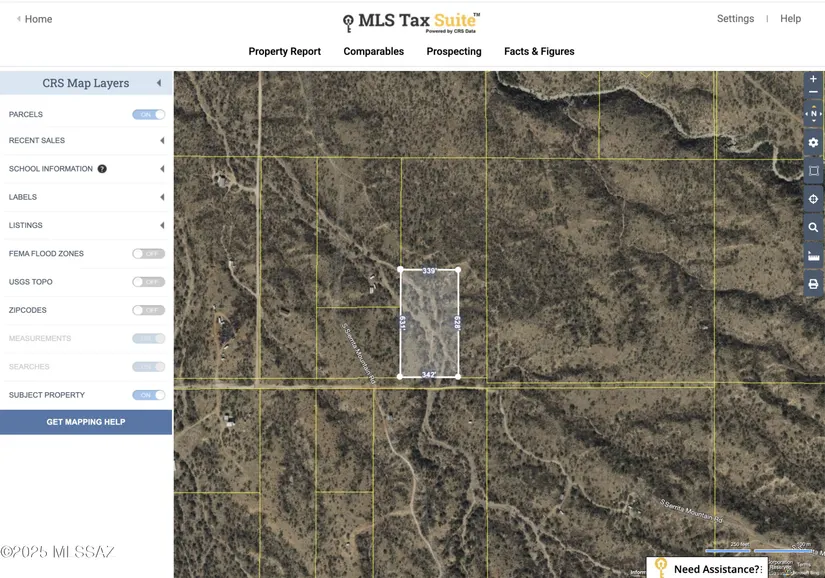Turn off the Parcels layer toggle
Screen dimensions: 825x578
click(x=148, y=115)
